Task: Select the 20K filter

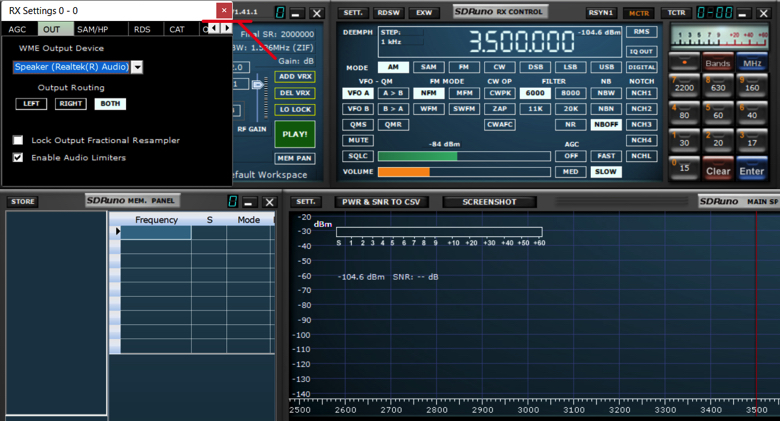Action: pyautogui.click(x=570, y=109)
